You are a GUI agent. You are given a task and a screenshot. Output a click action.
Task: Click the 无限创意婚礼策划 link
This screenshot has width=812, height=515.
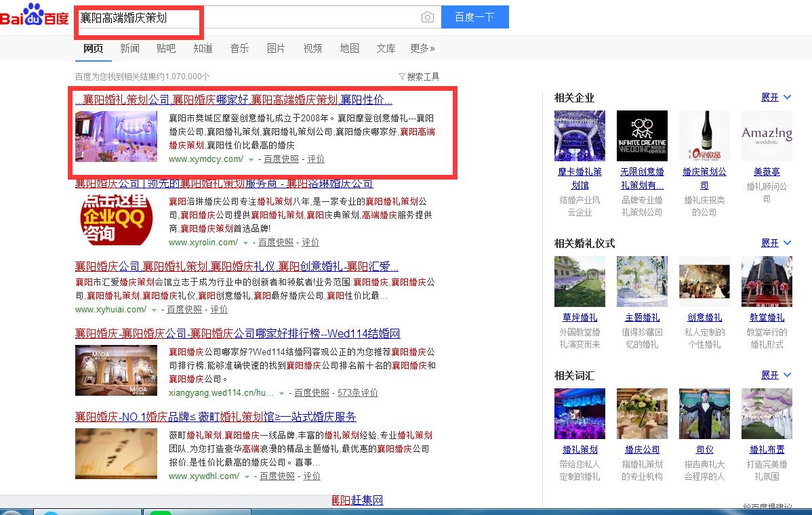click(x=642, y=178)
